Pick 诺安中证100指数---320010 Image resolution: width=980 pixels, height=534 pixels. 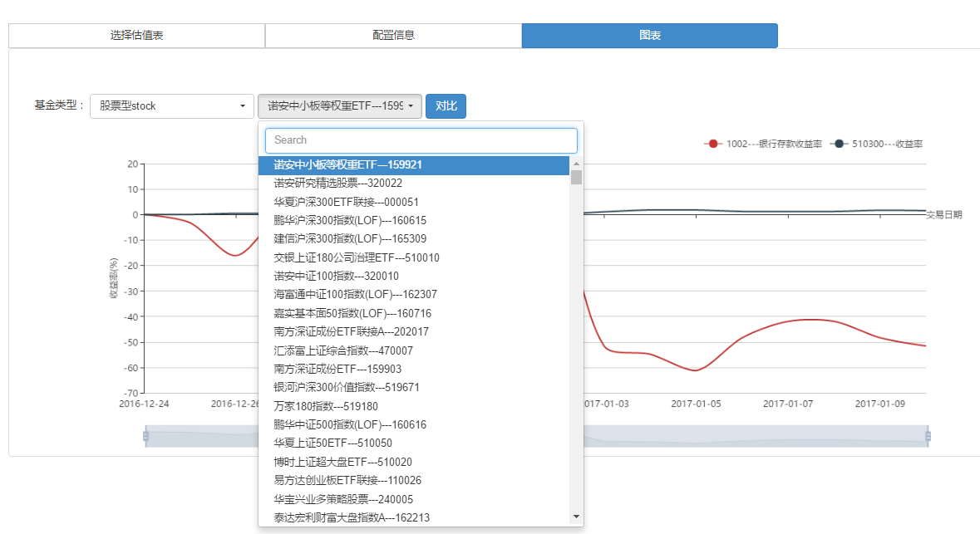(414, 276)
